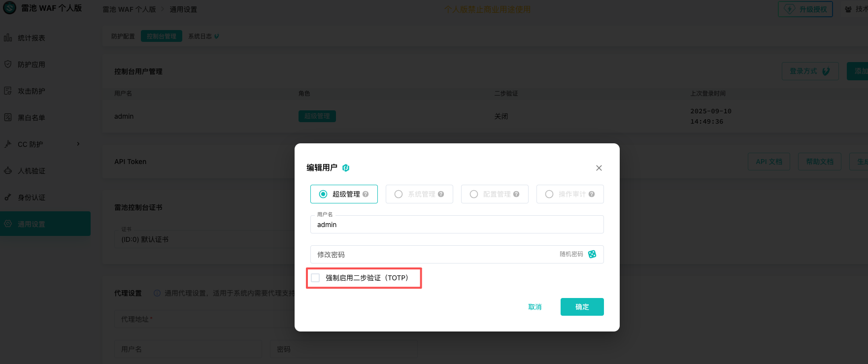Select the 系统管理 role radio button
The height and width of the screenshot is (364, 868).
click(399, 194)
